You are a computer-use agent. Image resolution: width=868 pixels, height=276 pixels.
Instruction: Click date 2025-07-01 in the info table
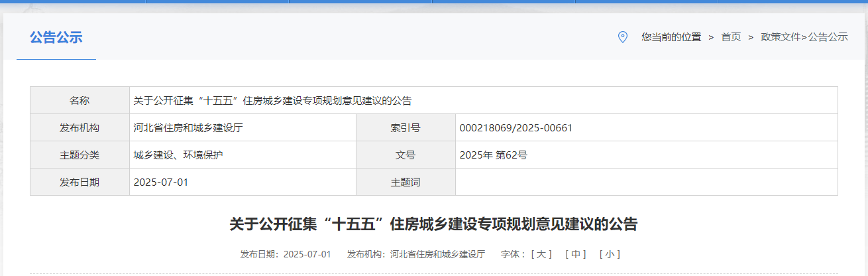161,182
